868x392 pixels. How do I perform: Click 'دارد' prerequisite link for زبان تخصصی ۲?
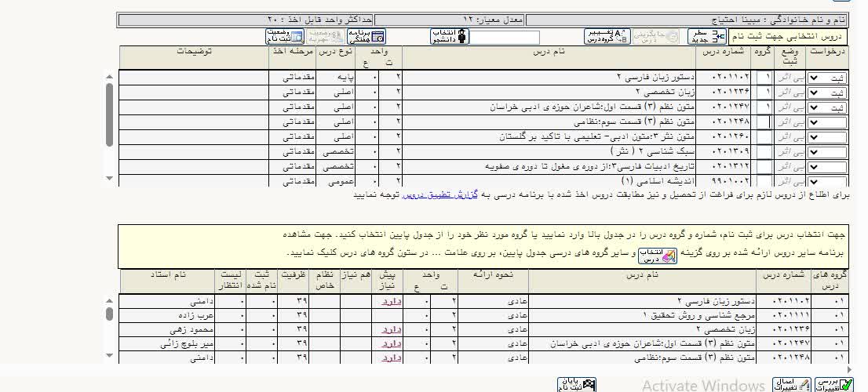point(390,329)
